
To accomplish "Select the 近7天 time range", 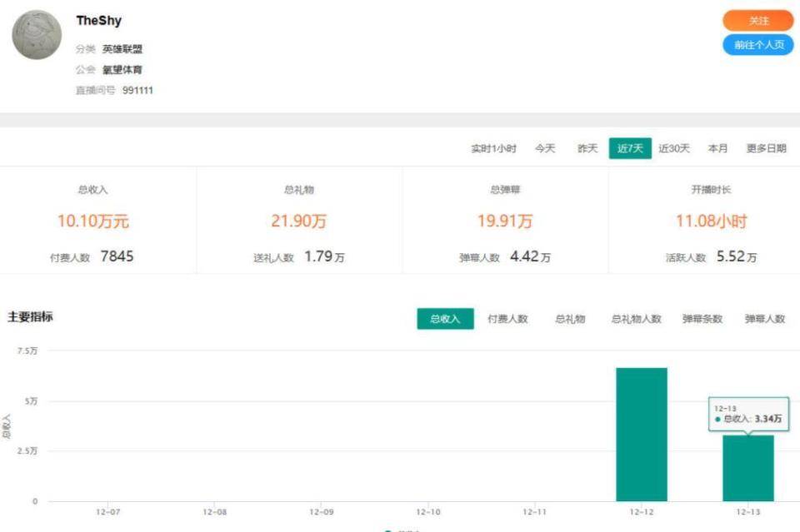I will tap(630, 149).
